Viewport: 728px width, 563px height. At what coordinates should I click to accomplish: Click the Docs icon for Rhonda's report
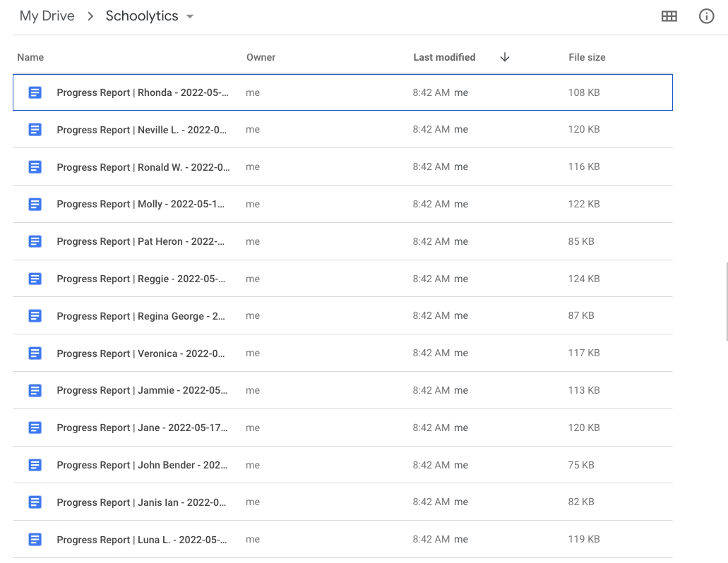click(35, 92)
